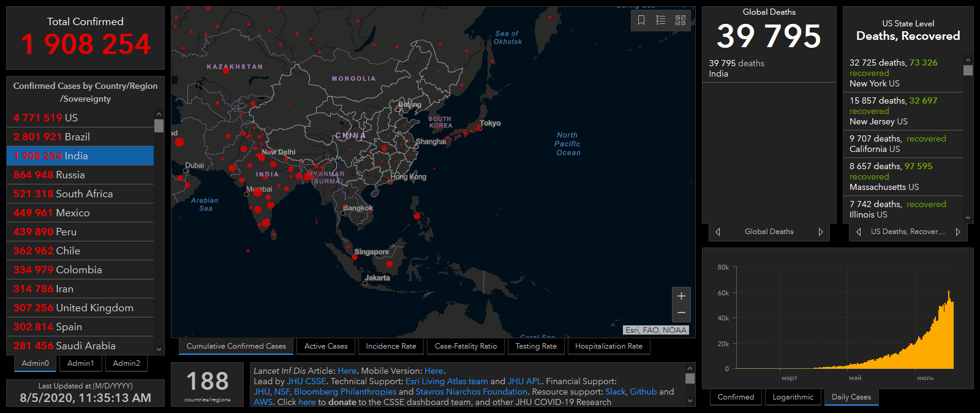The width and height of the screenshot is (980, 413).
Task: Open the Mobile Version 'Here' link
Action: coord(434,371)
